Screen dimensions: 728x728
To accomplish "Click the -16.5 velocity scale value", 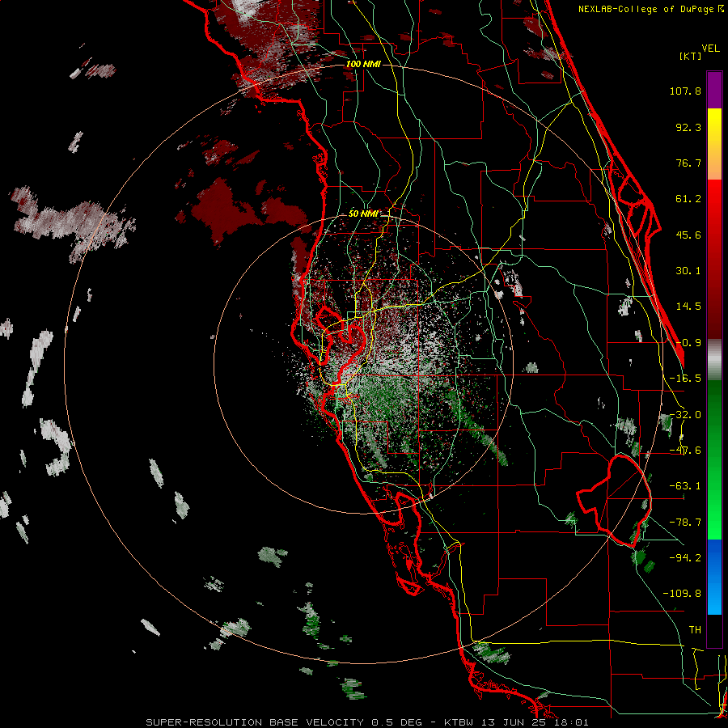I will pos(685,379).
